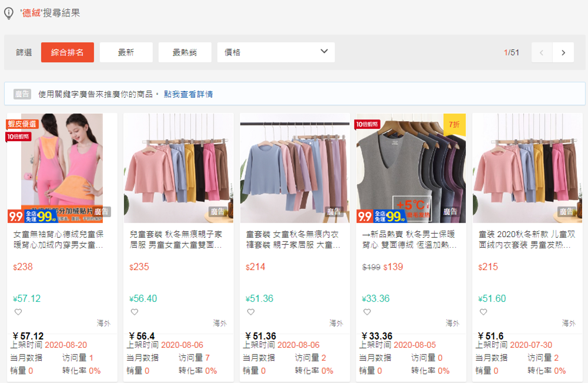Open the 童套裝 女童秋冬無痕內衣 product title
The width and height of the screenshot is (588, 383).
[293, 239]
